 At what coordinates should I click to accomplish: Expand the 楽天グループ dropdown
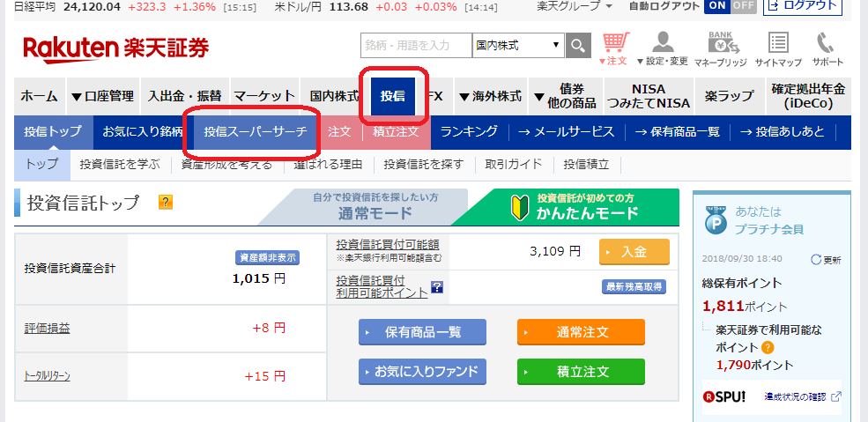coord(574,7)
